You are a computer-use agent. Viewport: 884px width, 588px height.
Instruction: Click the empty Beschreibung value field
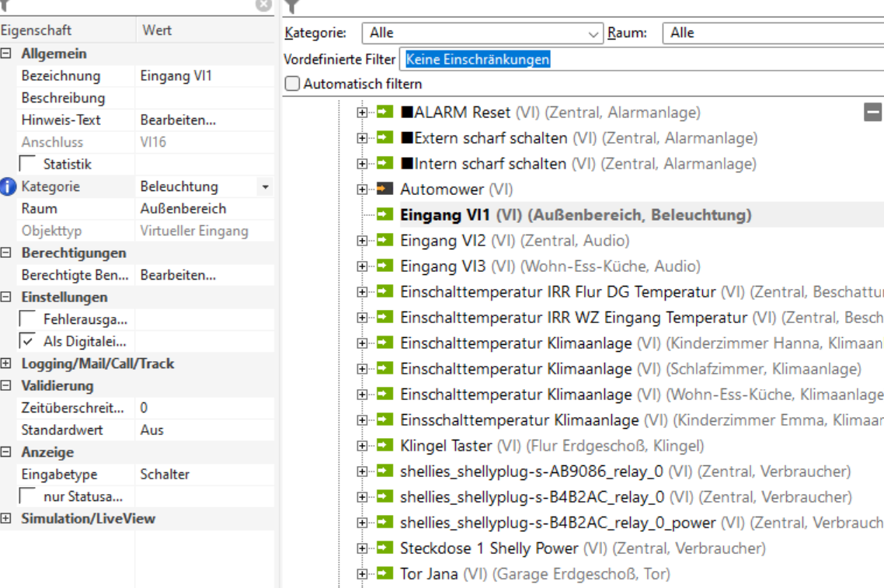click(204, 98)
